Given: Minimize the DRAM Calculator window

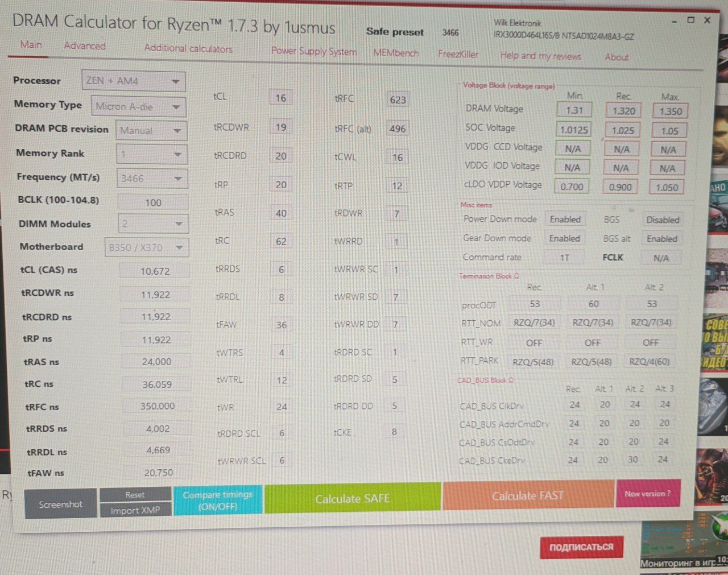Looking at the screenshot, I should click(675, 21).
